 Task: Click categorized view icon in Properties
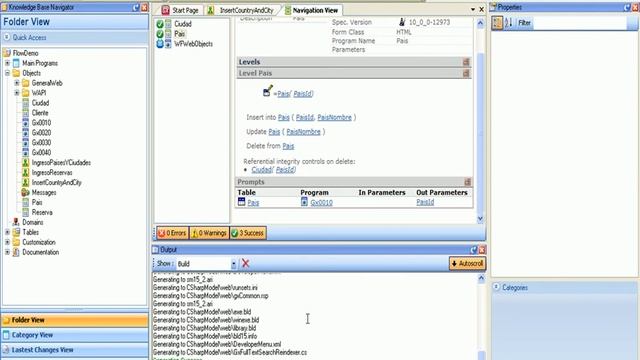[497, 23]
